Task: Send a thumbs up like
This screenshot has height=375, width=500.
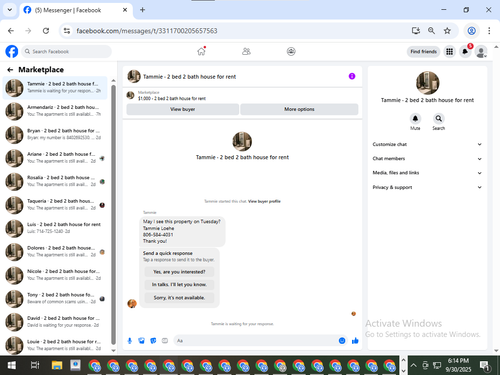Action: (355, 341)
